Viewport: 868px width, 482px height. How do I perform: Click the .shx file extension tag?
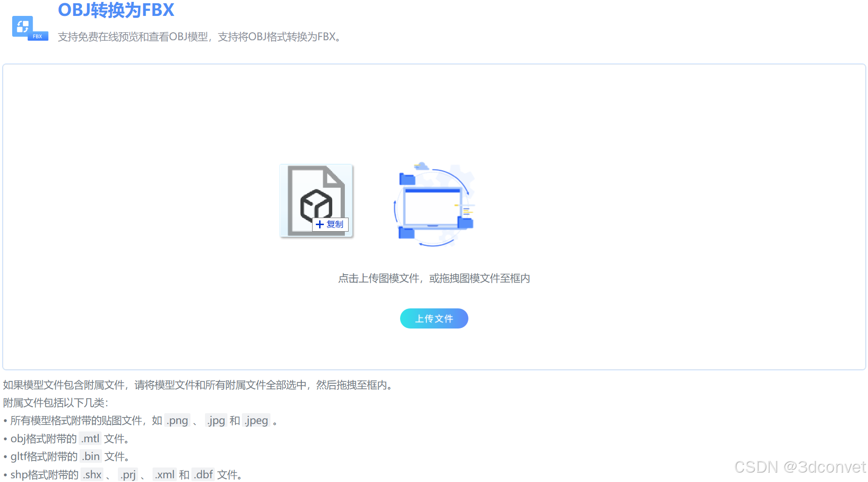point(92,475)
